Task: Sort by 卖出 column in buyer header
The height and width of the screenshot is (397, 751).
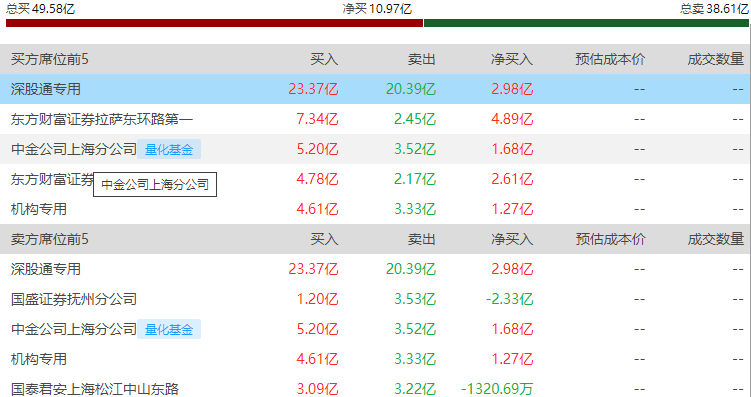Action: [x=421, y=59]
